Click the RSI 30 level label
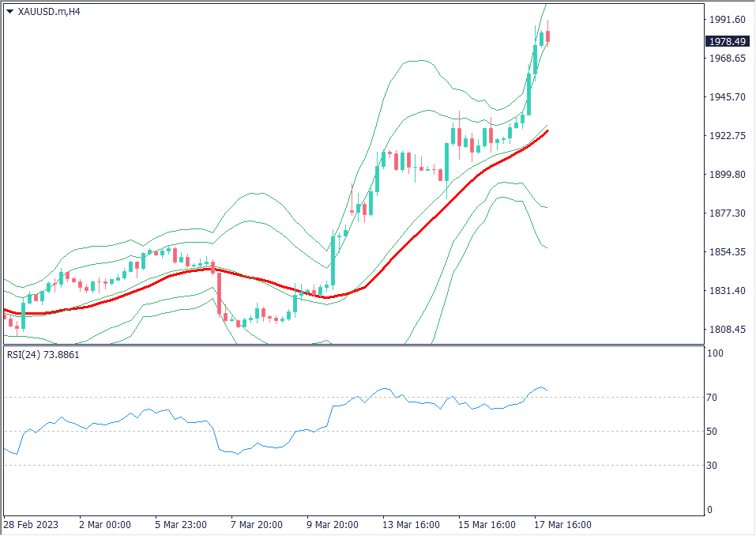 pos(712,466)
